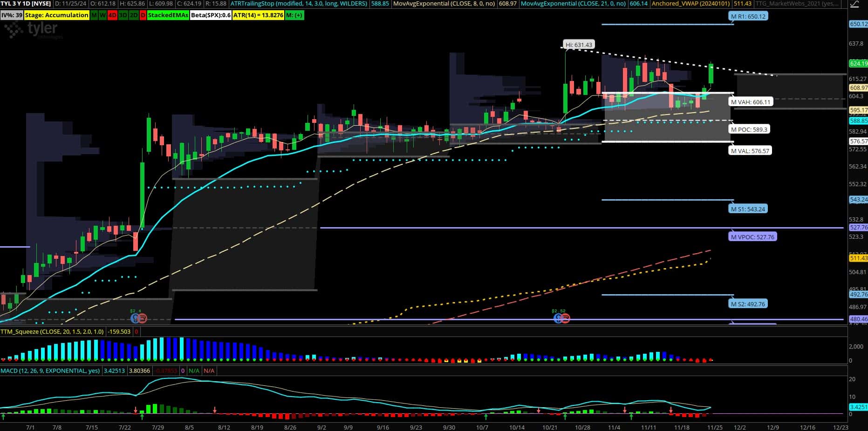Open the ATRTrailingStop study label

(299, 4)
